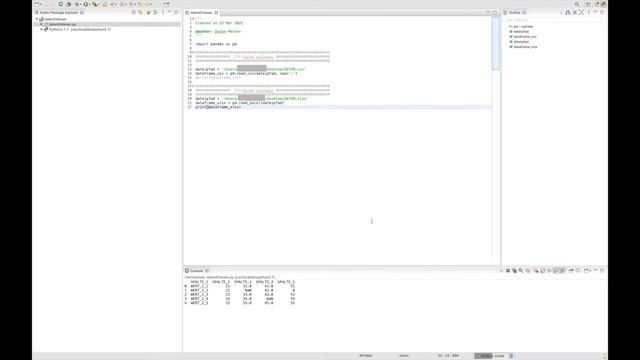Expand all Outline nodes icon
Viewport: 640px width, 360px height.
[581, 13]
